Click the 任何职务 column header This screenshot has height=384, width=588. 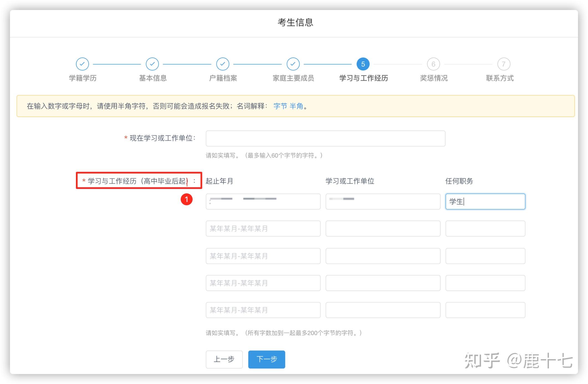click(459, 181)
